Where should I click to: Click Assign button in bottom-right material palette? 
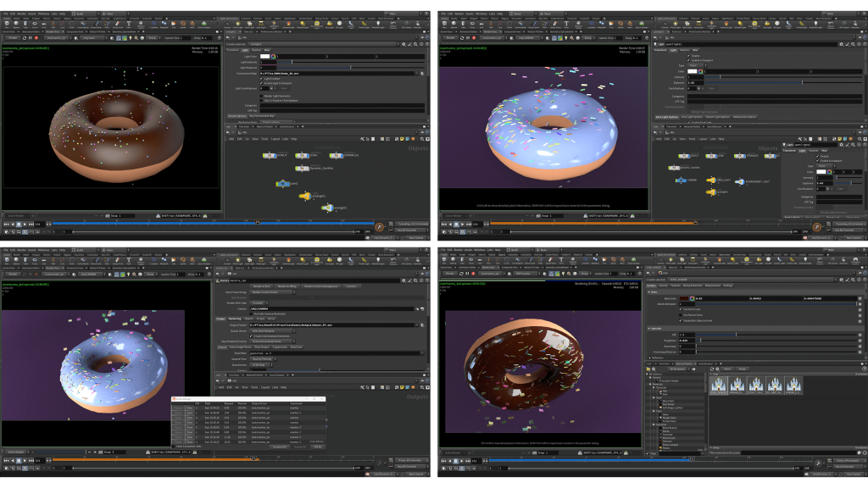[x=743, y=369]
